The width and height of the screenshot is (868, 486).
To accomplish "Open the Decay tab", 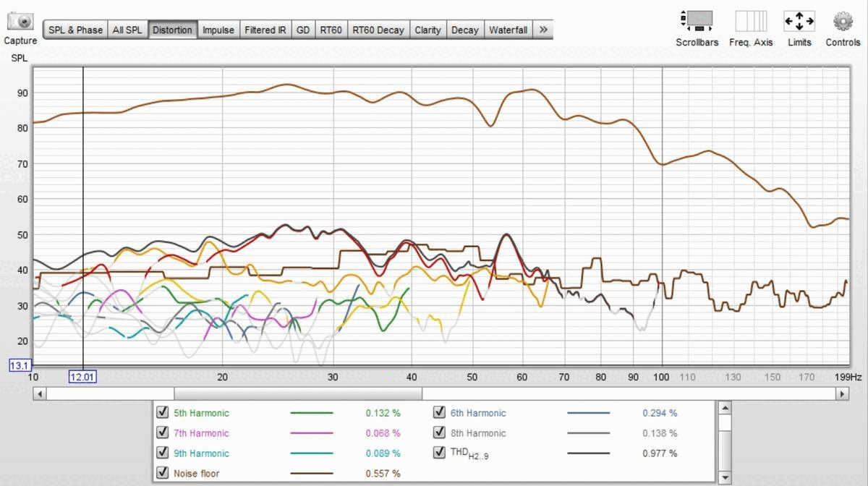I will pyautogui.click(x=464, y=30).
